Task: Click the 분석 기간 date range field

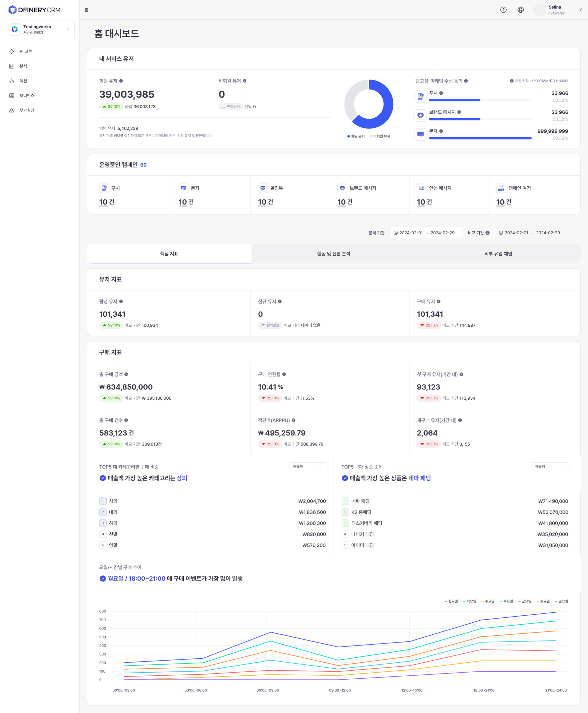Action: (426, 233)
